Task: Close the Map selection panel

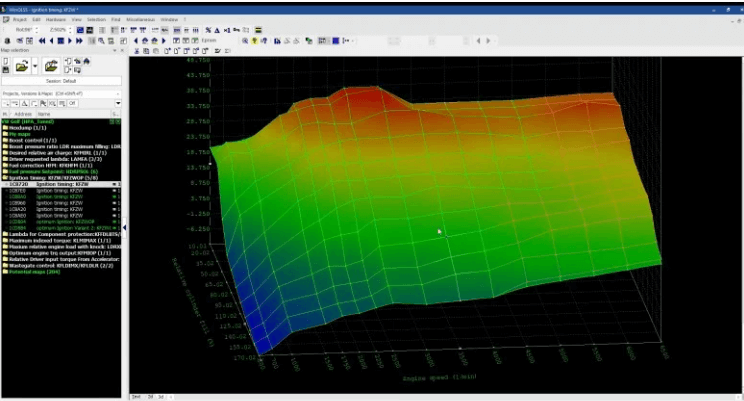Action: coord(122,50)
